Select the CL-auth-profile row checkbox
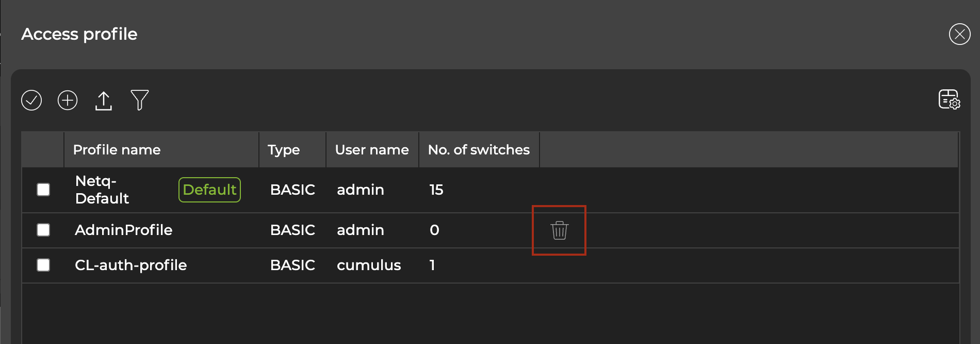Screen dimensions: 980x344 click(43, 265)
